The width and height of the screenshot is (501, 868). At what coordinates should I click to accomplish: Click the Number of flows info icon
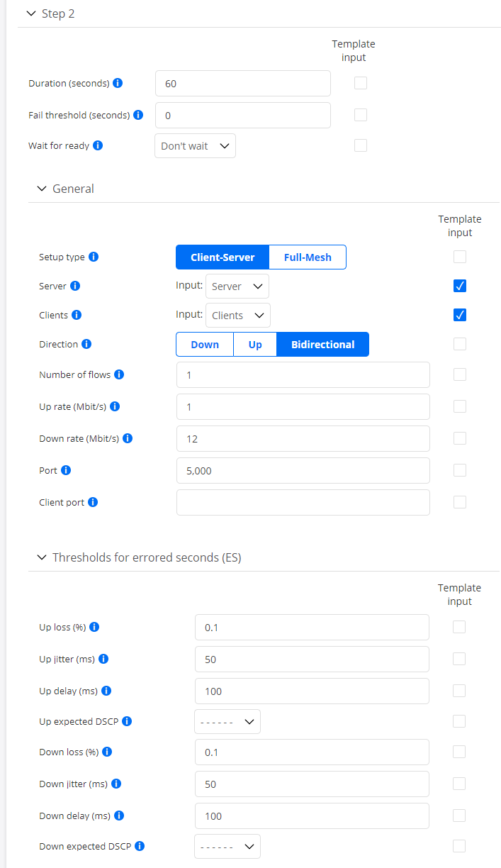point(118,374)
